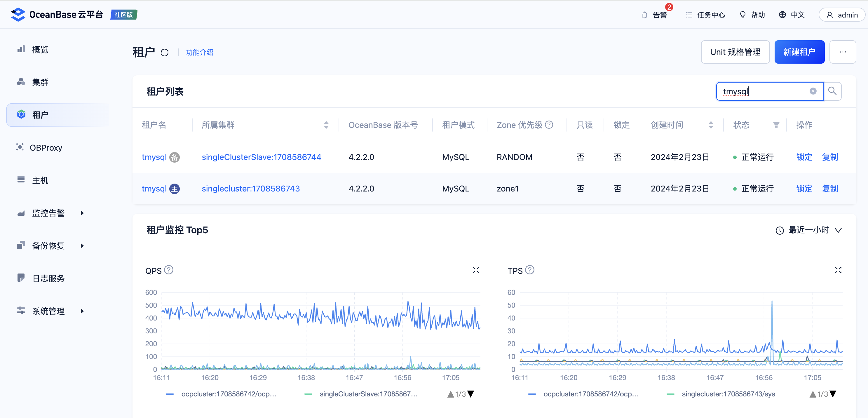Clear the tmysql search text
Screen dimensions: 868x418
(813, 91)
